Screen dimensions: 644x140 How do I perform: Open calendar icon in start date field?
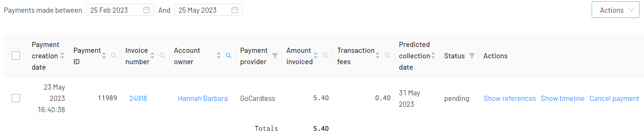pos(146,10)
